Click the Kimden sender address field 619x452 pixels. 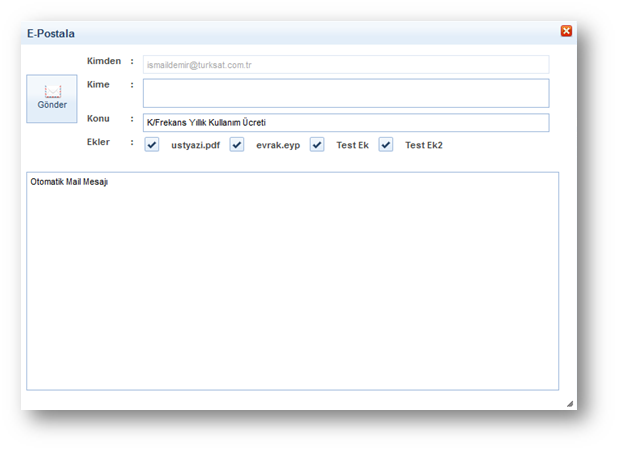click(x=346, y=64)
